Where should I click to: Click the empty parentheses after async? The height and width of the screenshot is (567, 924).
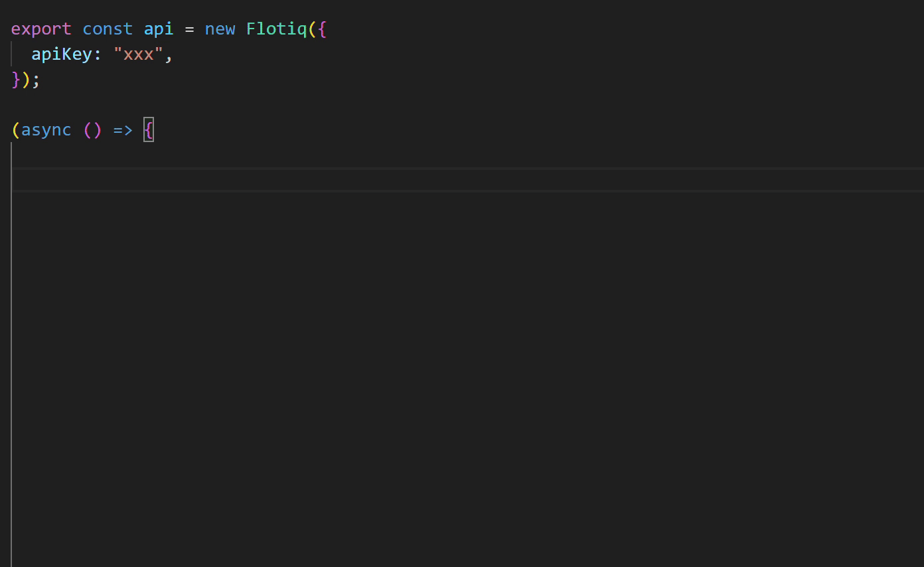[x=92, y=130]
